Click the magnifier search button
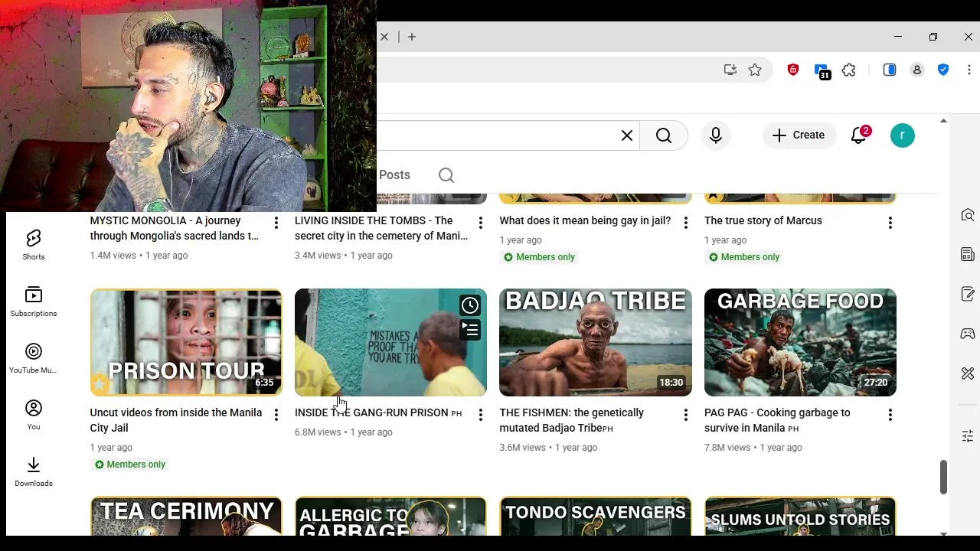 click(x=664, y=135)
